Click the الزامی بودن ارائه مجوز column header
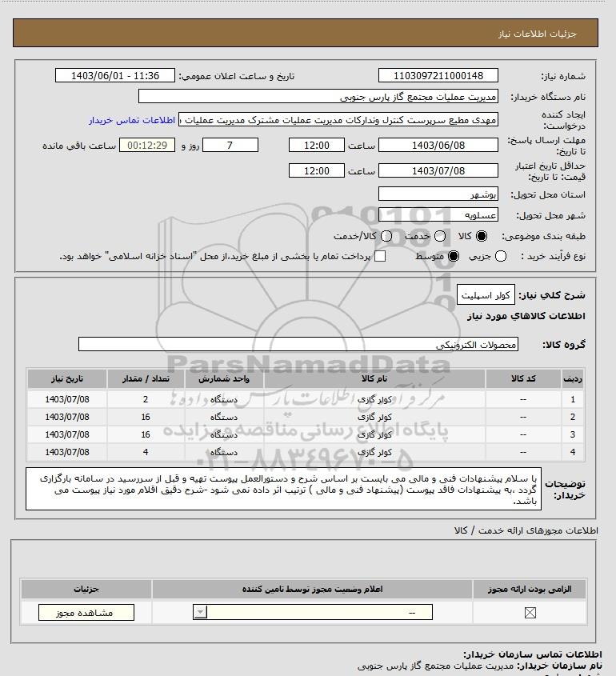Screen dimensions: 616x676 (x=530, y=589)
